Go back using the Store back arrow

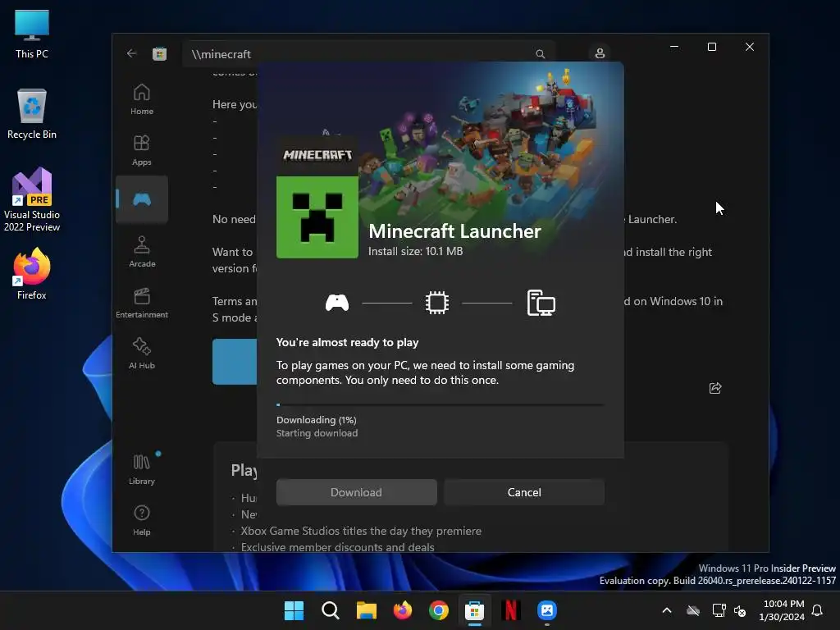[132, 53]
